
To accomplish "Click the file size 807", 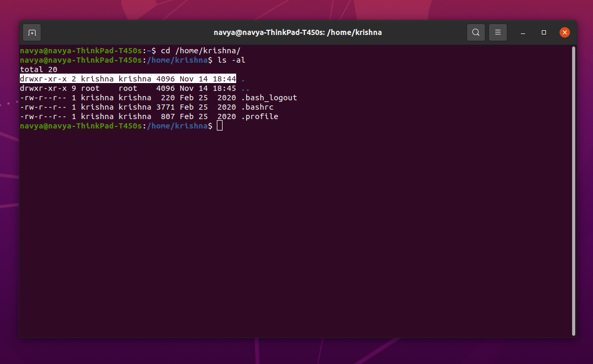I will (x=168, y=116).
